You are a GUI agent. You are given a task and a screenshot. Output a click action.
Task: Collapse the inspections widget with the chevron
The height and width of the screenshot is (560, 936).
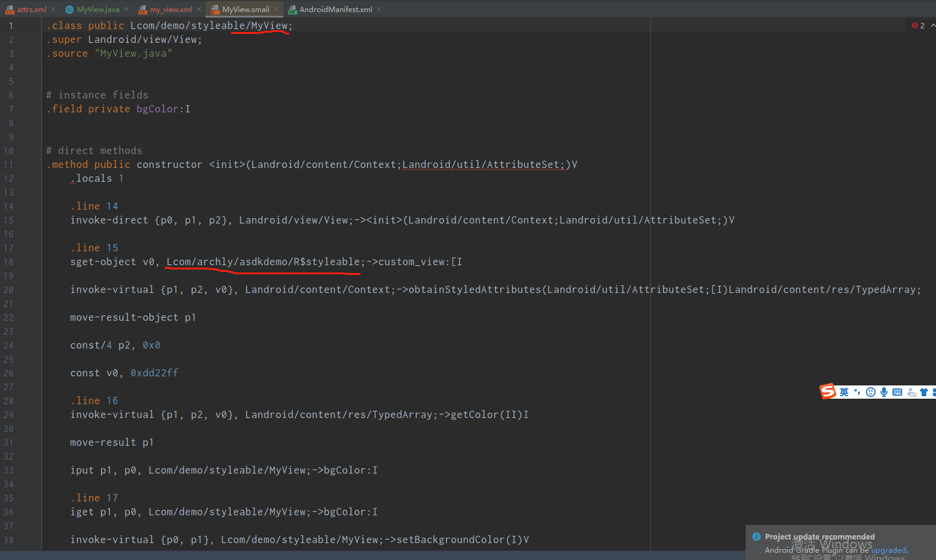(x=932, y=25)
